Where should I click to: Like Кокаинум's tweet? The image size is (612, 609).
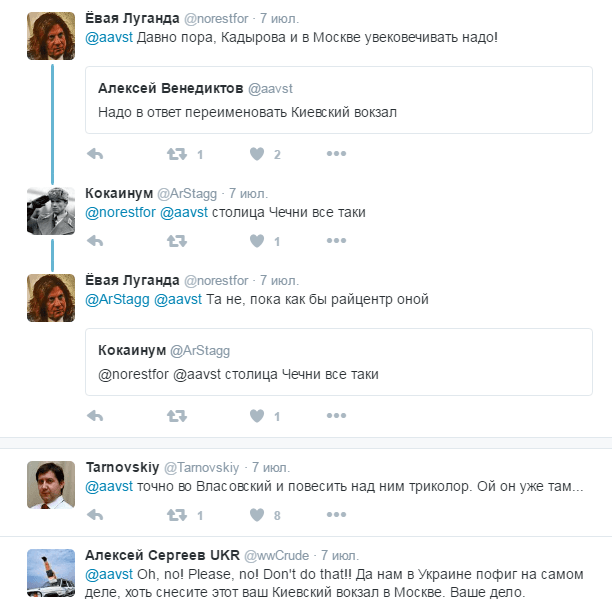[x=257, y=241]
